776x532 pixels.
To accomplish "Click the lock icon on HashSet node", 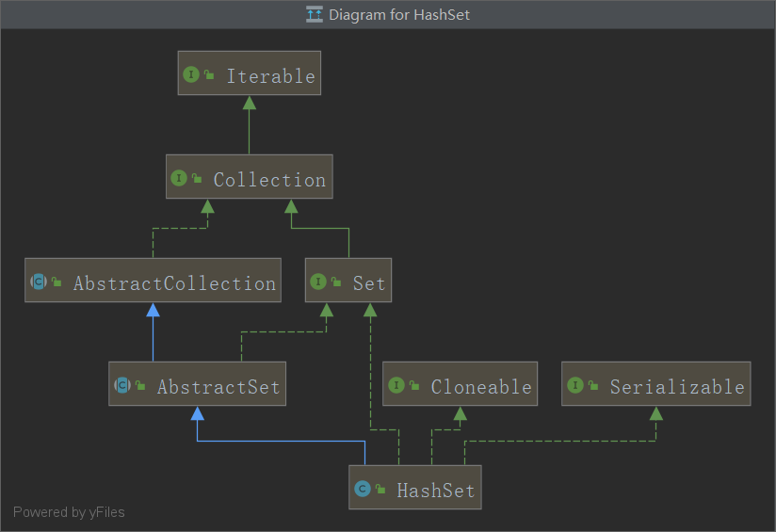I will point(380,490).
